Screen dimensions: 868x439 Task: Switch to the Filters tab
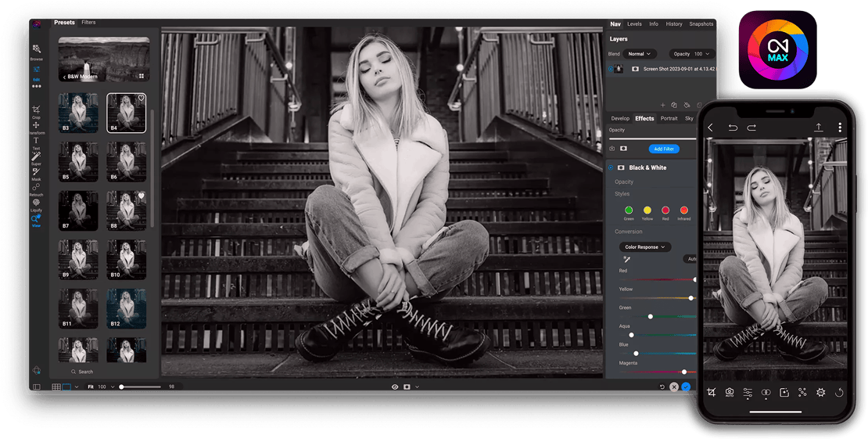[88, 23]
